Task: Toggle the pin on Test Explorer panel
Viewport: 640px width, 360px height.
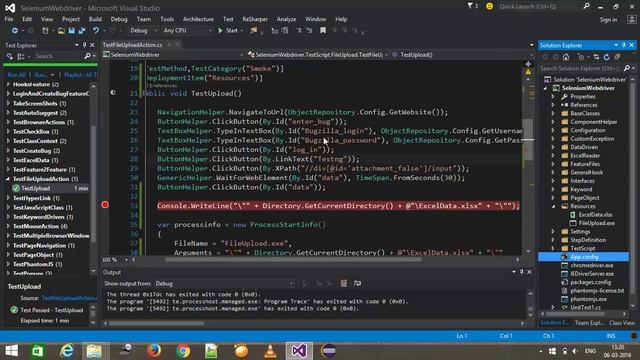Action: coord(84,45)
